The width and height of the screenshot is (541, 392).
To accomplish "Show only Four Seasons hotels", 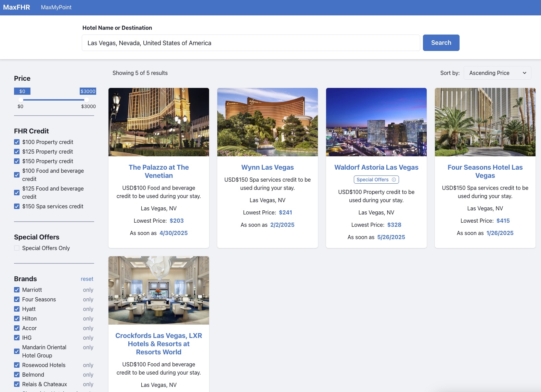I will (x=88, y=299).
